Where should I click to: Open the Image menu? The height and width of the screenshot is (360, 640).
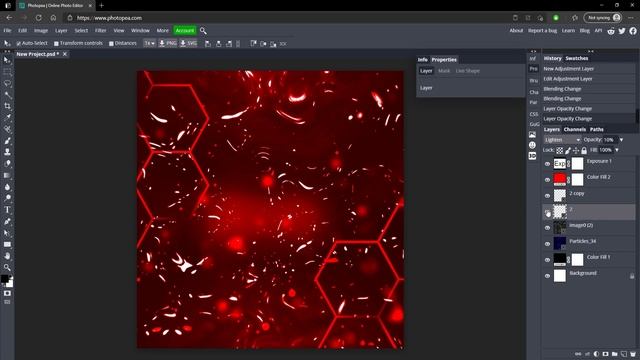[x=41, y=31]
